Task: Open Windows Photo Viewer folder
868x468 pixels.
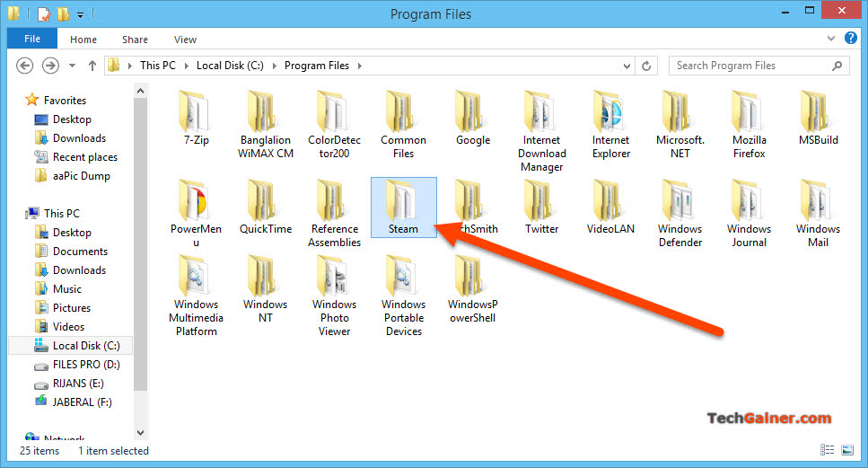Action: click(334, 296)
